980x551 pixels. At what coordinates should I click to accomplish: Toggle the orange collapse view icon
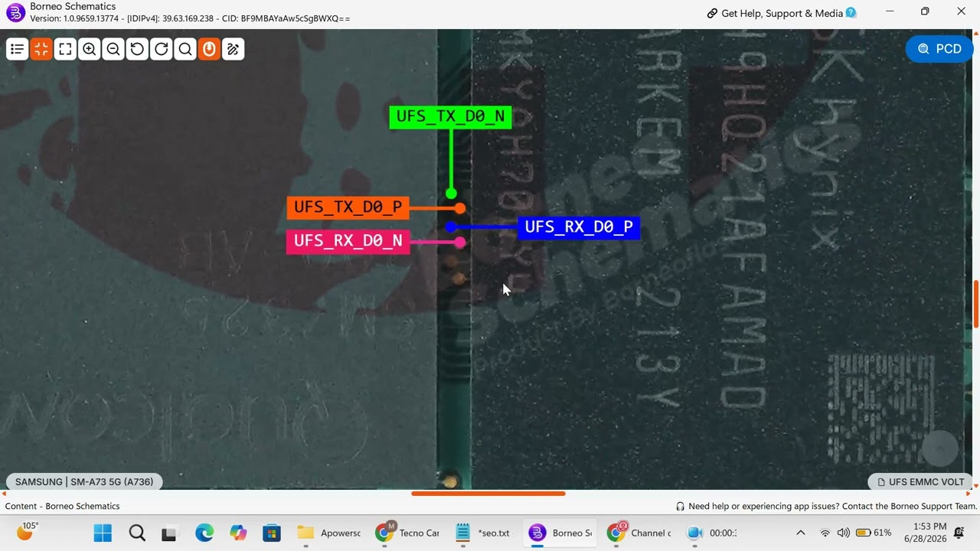click(41, 49)
